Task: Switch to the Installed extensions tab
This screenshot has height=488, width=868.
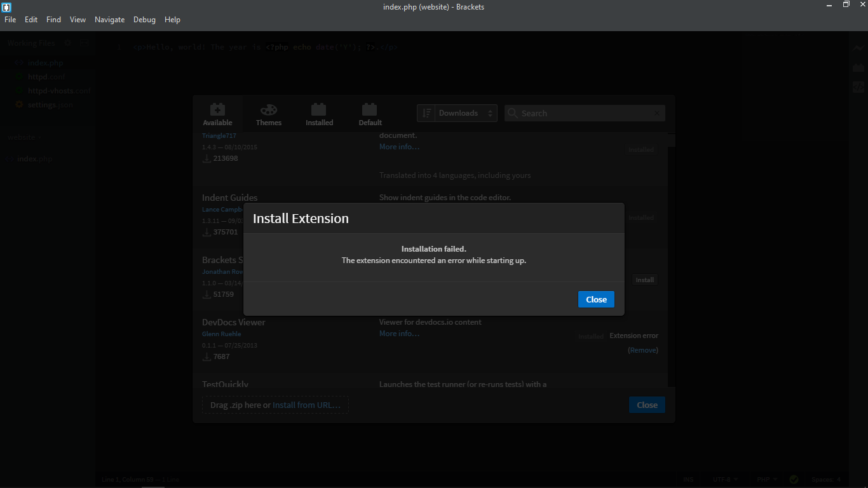Action: pyautogui.click(x=319, y=114)
